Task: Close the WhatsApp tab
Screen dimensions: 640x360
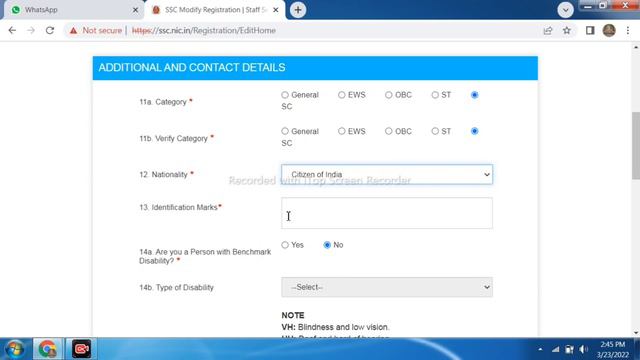Action: tap(136, 10)
